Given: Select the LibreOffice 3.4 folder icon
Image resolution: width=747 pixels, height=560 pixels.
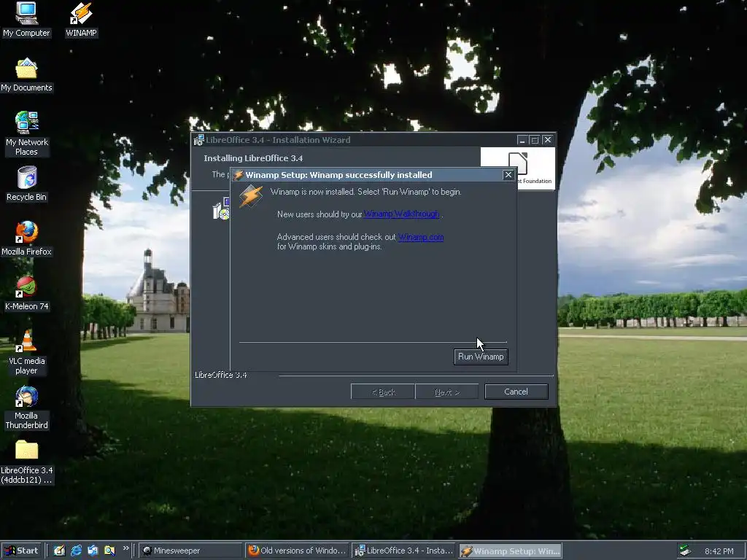Looking at the screenshot, I should 26,462.
